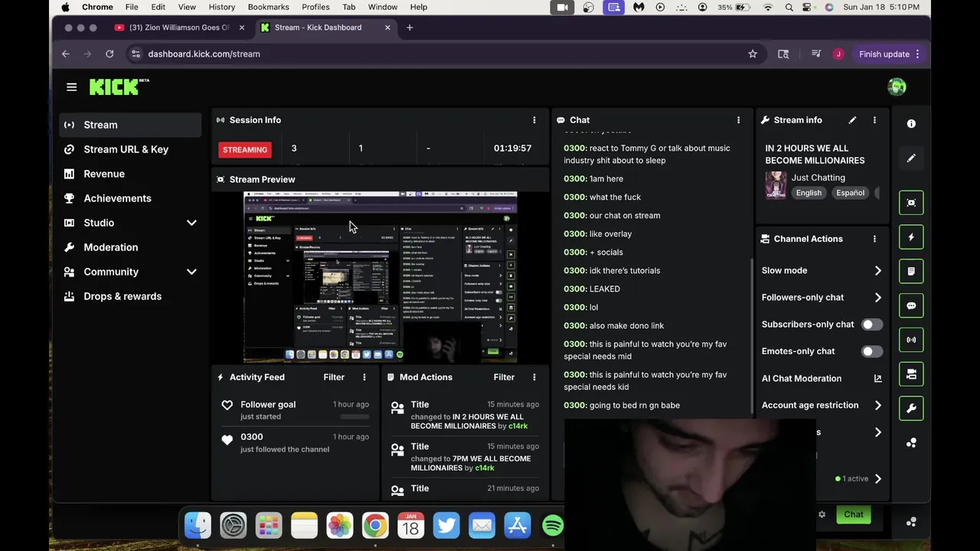
Task: Click the pencil icon in right rail
Action: coord(911,158)
